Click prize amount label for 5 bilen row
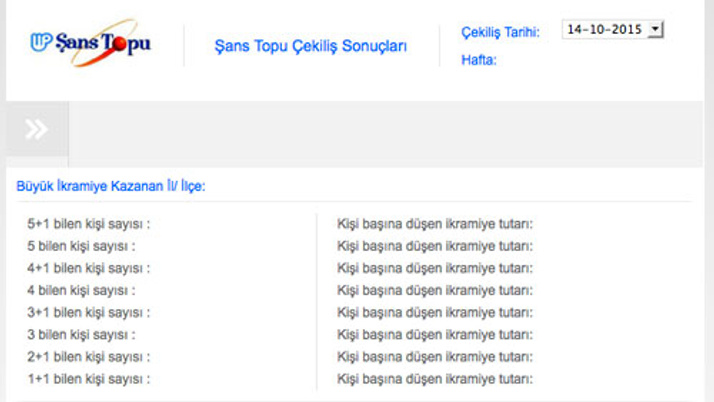 435,246
